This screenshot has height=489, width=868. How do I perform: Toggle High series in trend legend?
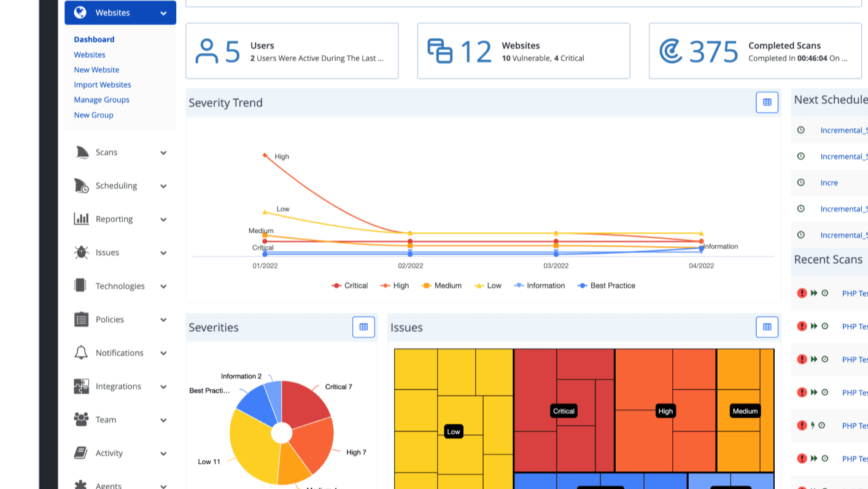[x=394, y=286]
